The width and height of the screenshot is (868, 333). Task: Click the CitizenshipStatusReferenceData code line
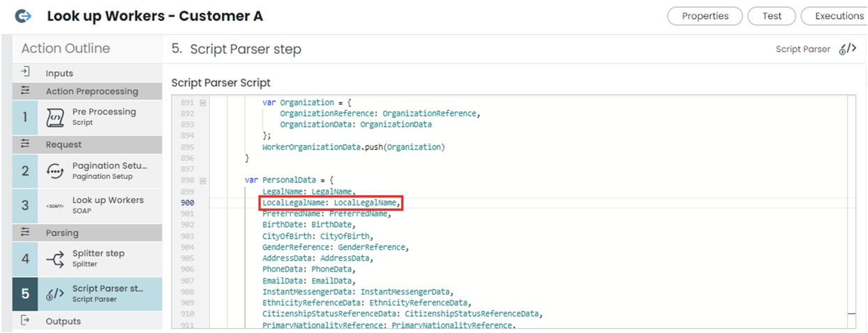point(403,314)
